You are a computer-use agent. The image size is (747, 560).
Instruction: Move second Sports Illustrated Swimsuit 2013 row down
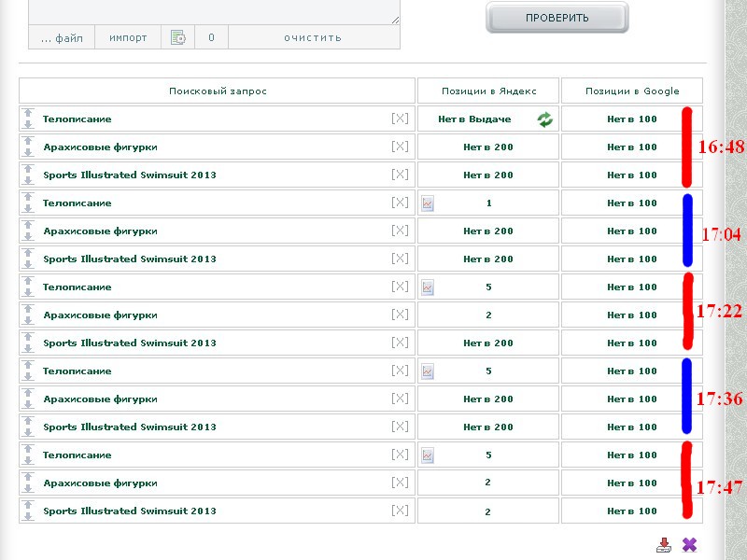(x=28, y=265)
